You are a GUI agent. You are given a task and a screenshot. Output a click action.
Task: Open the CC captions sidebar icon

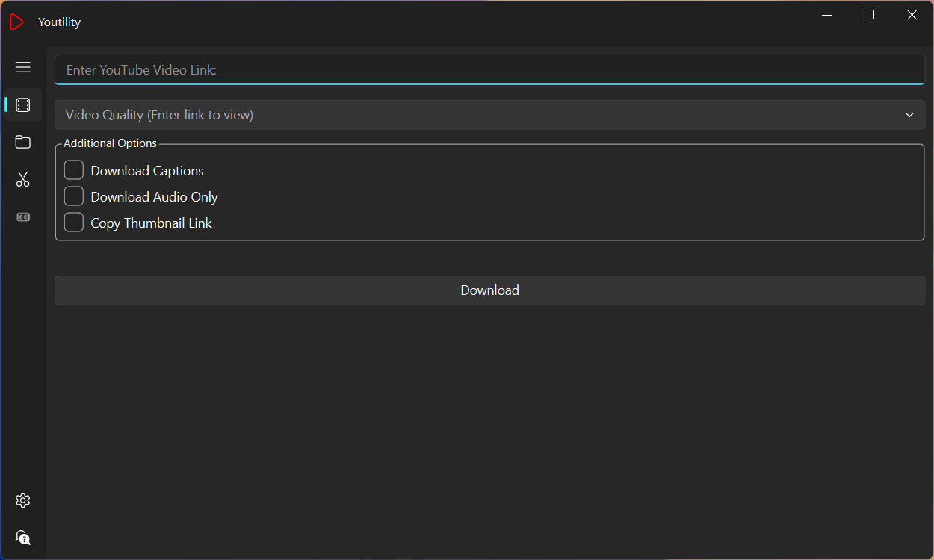[x=23, y=217]
